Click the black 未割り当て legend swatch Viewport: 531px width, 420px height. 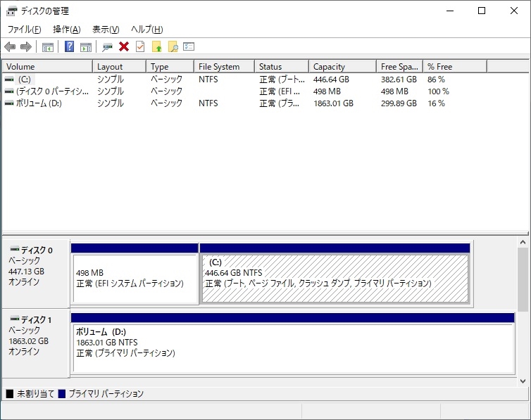point(10,394)
